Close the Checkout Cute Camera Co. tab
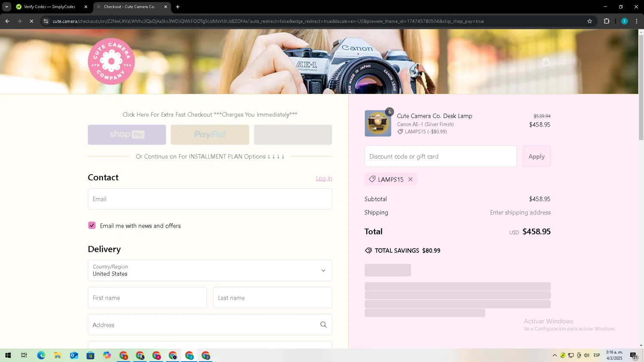Viewport: 644px width, 362px height. click(x=166, y=7)
